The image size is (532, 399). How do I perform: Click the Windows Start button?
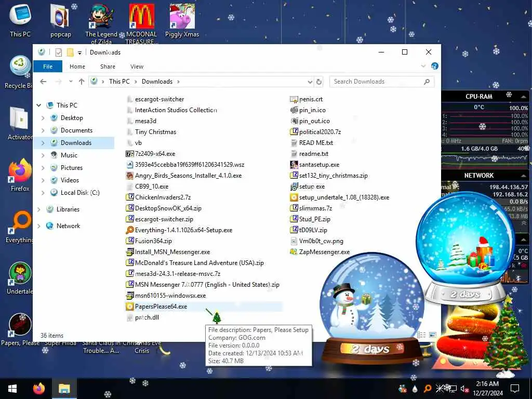(x=12, y=389)
